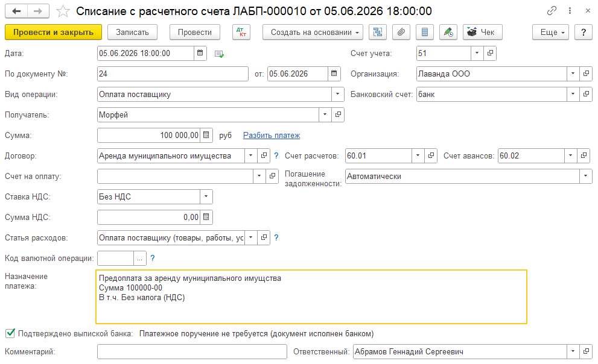Open calculator for the Сумма НДС field
Viewport: 598px width, 364px height.
coord(206,217)
